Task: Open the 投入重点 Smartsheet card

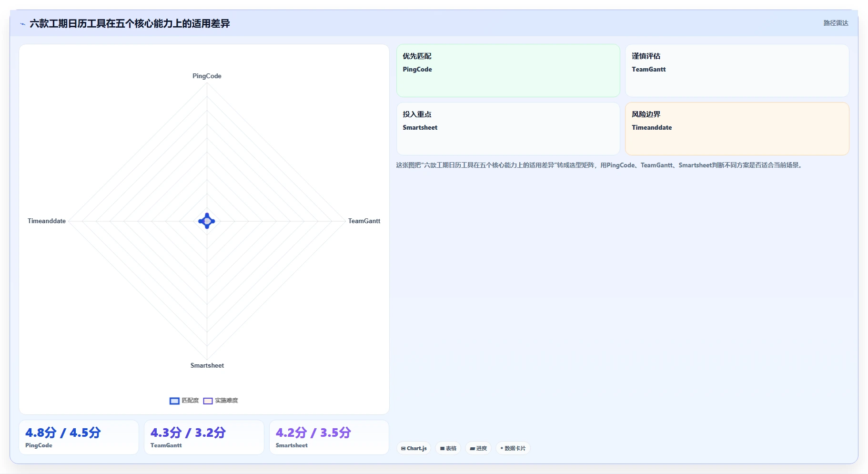Action: tap(508, 129)
